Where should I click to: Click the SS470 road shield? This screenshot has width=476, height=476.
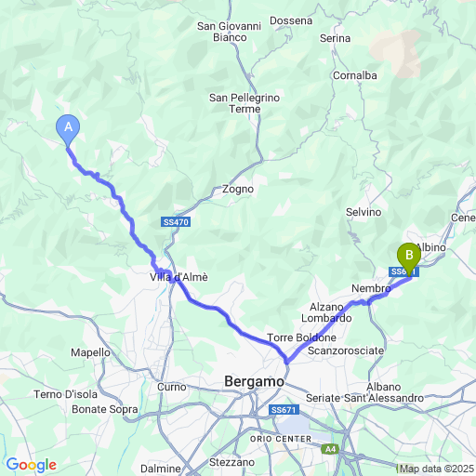coord(176,222)
